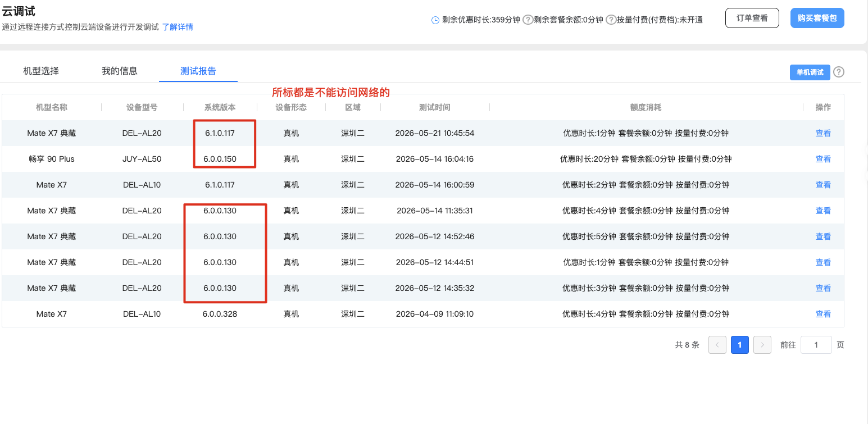View report dated 2026-05-12 14:52:46
868x424 pixels.
(823, 236)
